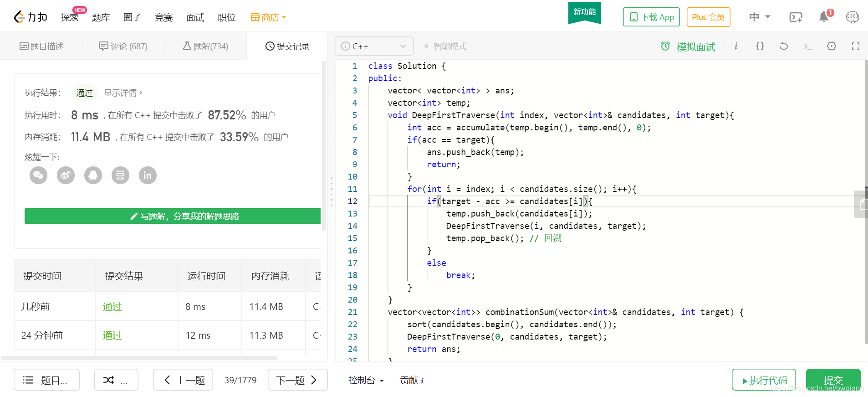Screen dimensions: 868x397
Task: Click horizontal scrollbar under submissions table
Action: 139,358
